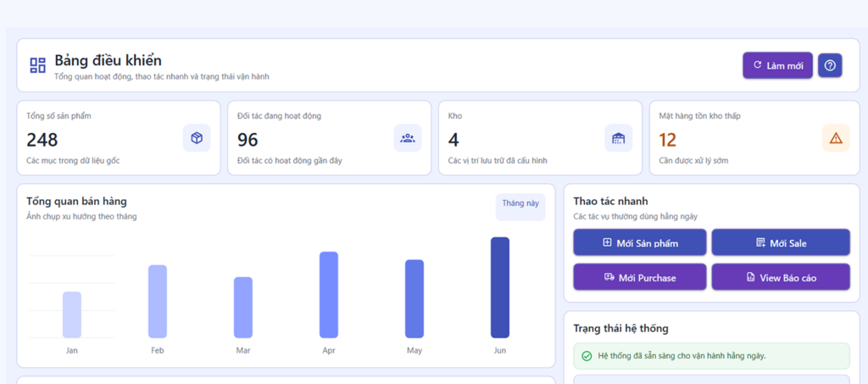Click the warning triangle icon for low stock
The width and height of the screenshot is (868, 384).
(835, 138)
